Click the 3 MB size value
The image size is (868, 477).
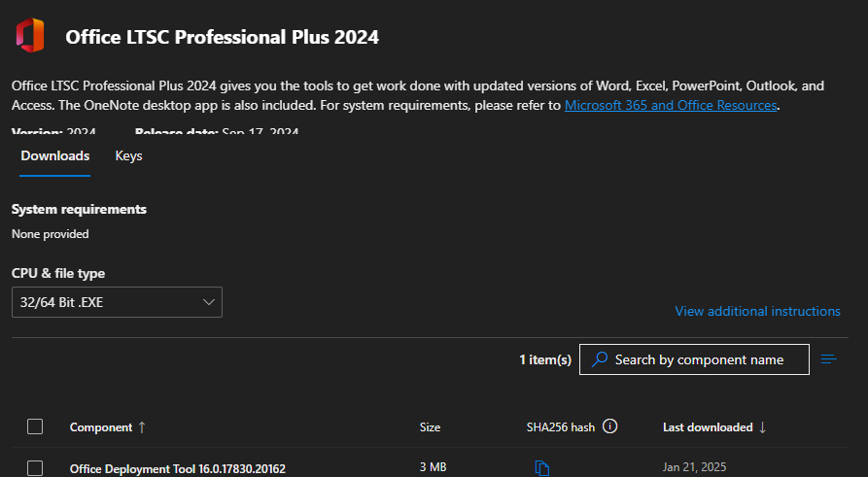(x=433, y=467)
